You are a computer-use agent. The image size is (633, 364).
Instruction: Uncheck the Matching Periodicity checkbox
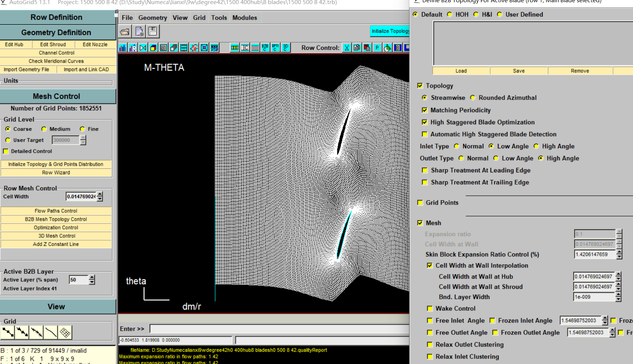tap(425, 110)
